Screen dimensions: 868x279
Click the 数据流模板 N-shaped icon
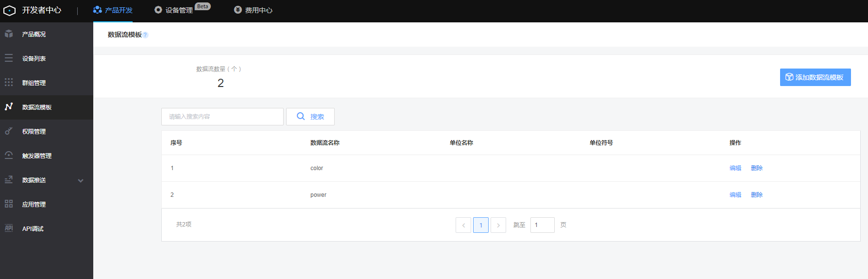tap(9, 106)
